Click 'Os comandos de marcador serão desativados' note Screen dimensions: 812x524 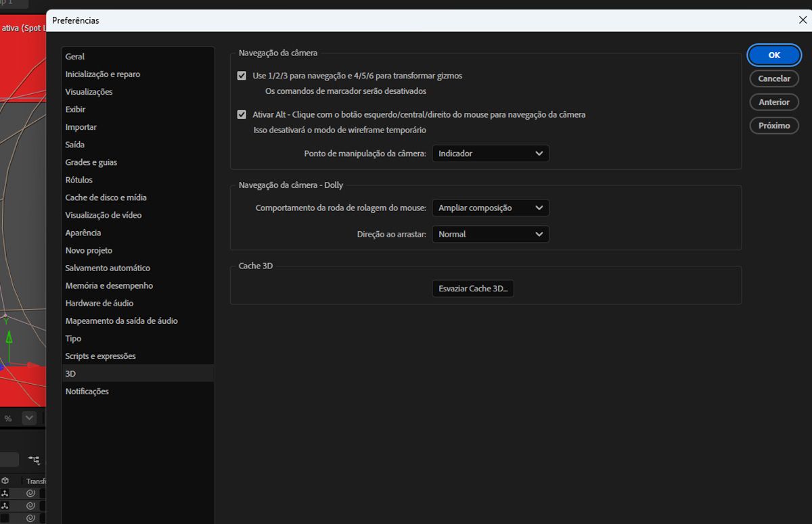(346, 91)
